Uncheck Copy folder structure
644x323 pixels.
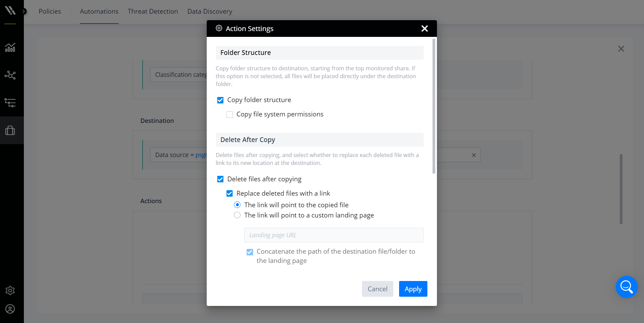click(x=220, y=100)
